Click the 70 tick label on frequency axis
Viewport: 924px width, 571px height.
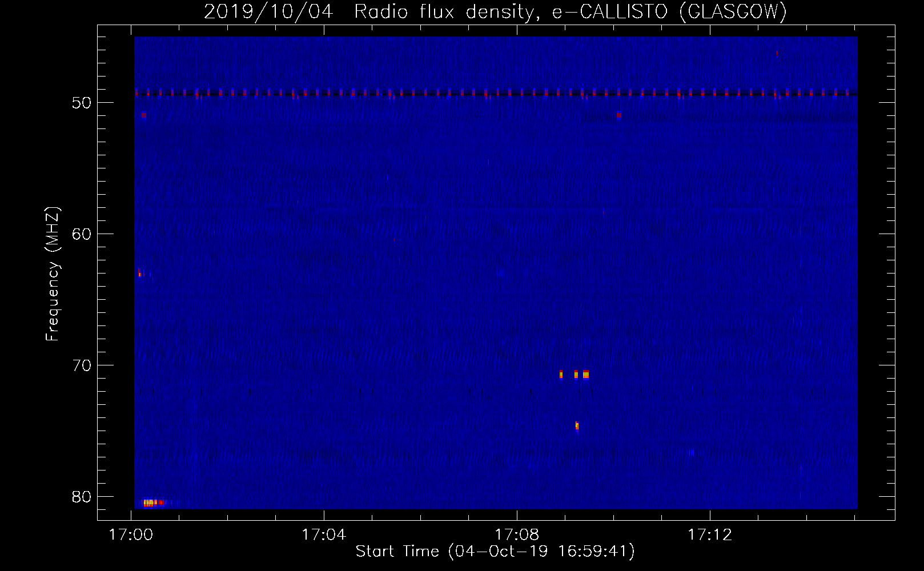[82, 365]
